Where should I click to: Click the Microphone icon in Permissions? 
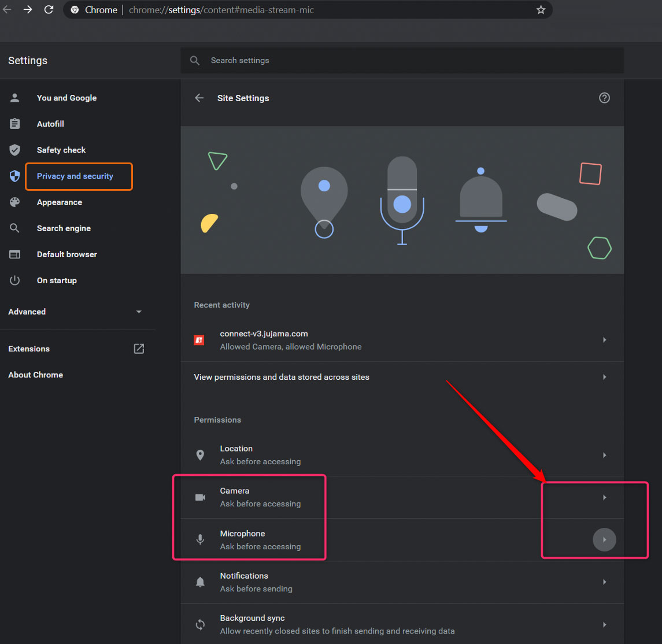point(200,540)
